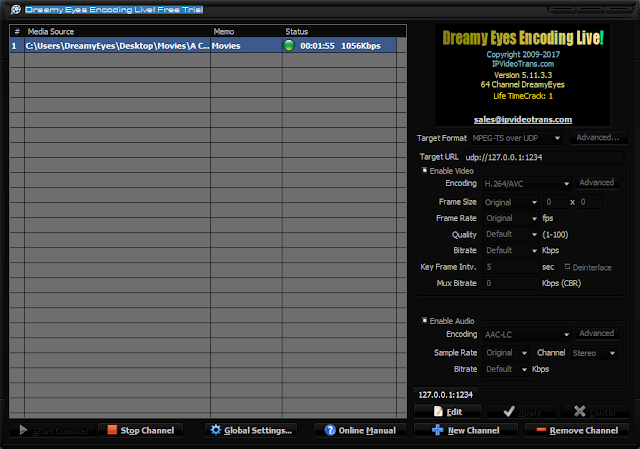The image size is (640, 449).
Task: Click the question mark help icon
Action: (x=330, y=430)
